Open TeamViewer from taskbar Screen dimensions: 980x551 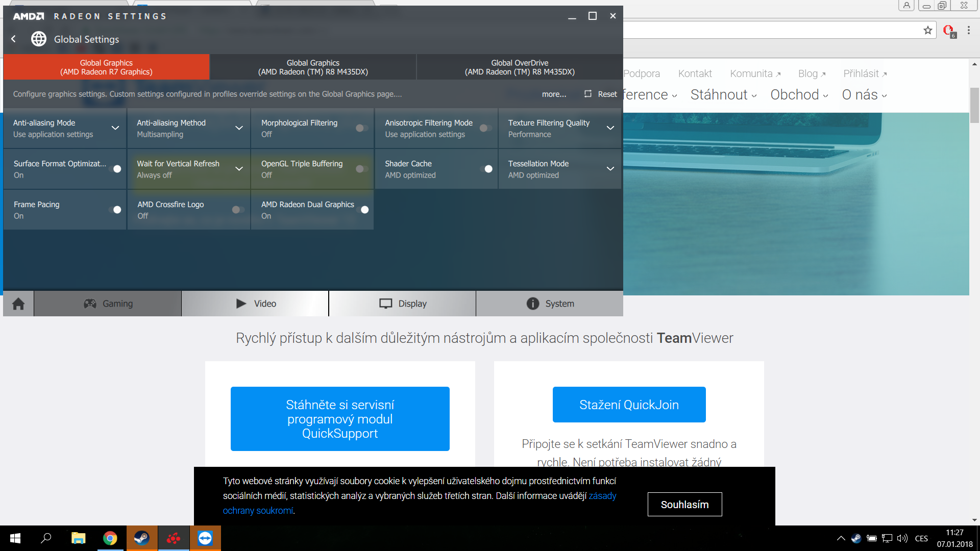(x=205, y=538)
